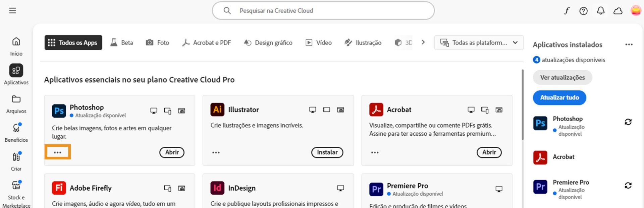Open Photoshop card more options (three dots)
This screenshot has width=644, height=208.
(x=58, y=152)
